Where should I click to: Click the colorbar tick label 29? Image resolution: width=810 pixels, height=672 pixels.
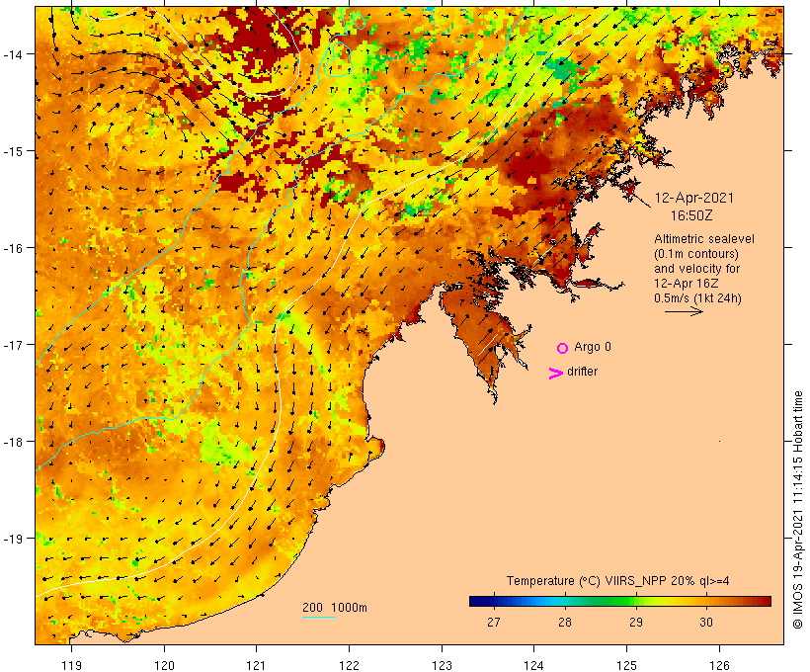[x=636, y=622]
